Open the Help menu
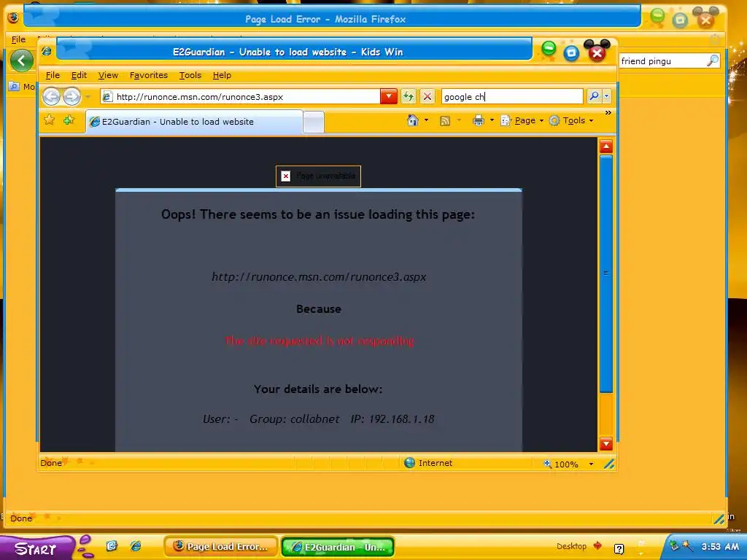This screenshot has height=560, width=747. coord(222,75)
